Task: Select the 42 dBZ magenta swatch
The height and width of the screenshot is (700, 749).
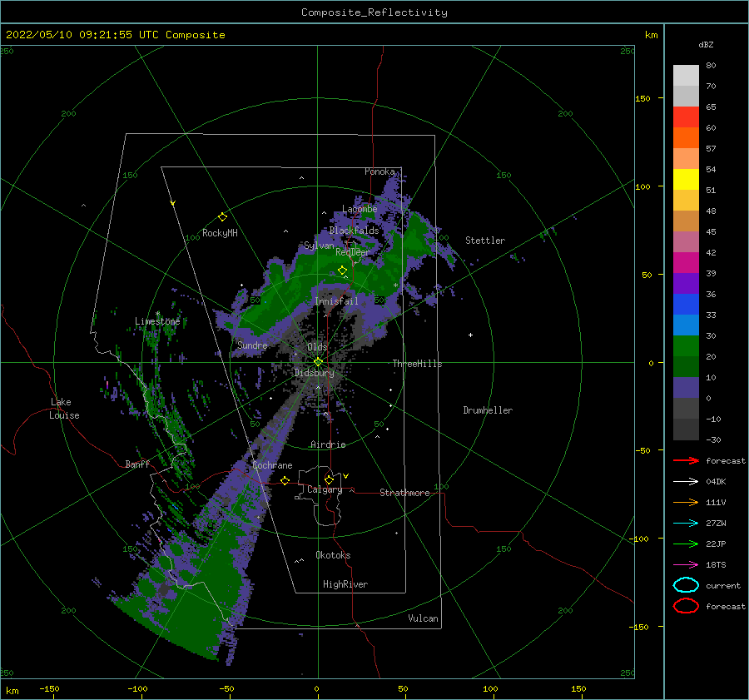Action: pyautogui.click(x=686, y=263)
